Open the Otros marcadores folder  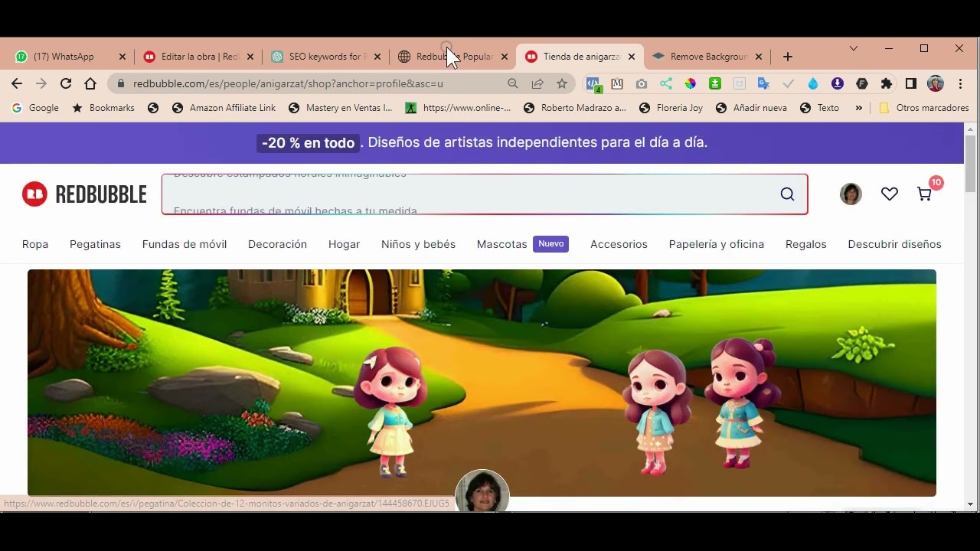tap(924, 108)
